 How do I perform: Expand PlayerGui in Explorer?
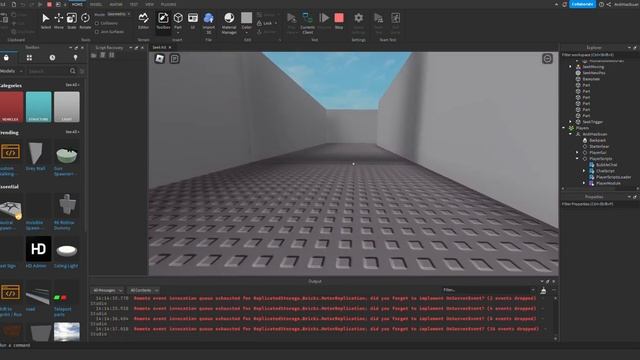point(578,153)
